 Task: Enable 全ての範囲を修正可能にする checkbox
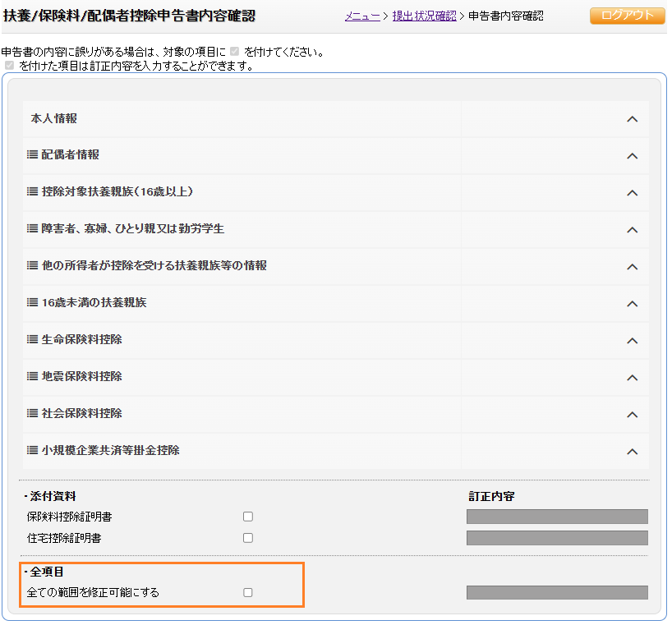(x=248, y=592)
